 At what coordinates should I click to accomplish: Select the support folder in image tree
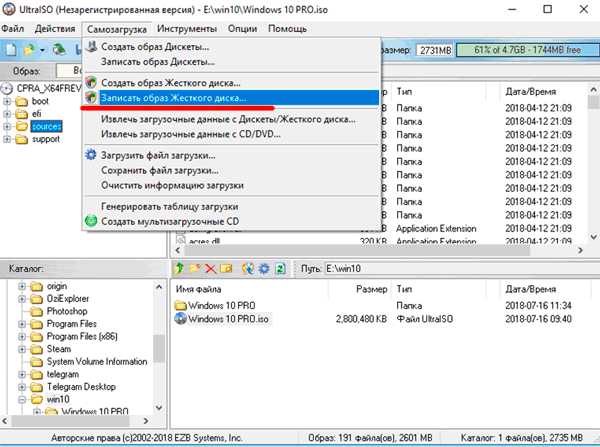(x=46, y=139)
